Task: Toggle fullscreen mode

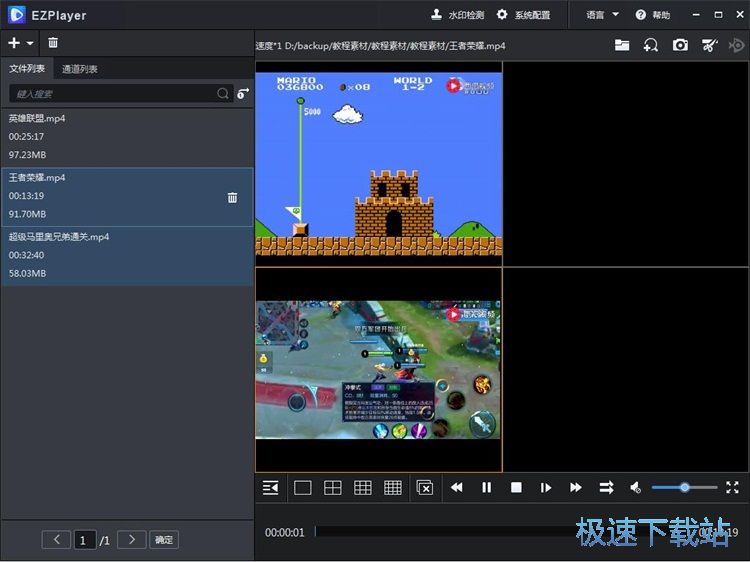Action: click(x=732, y=488)
